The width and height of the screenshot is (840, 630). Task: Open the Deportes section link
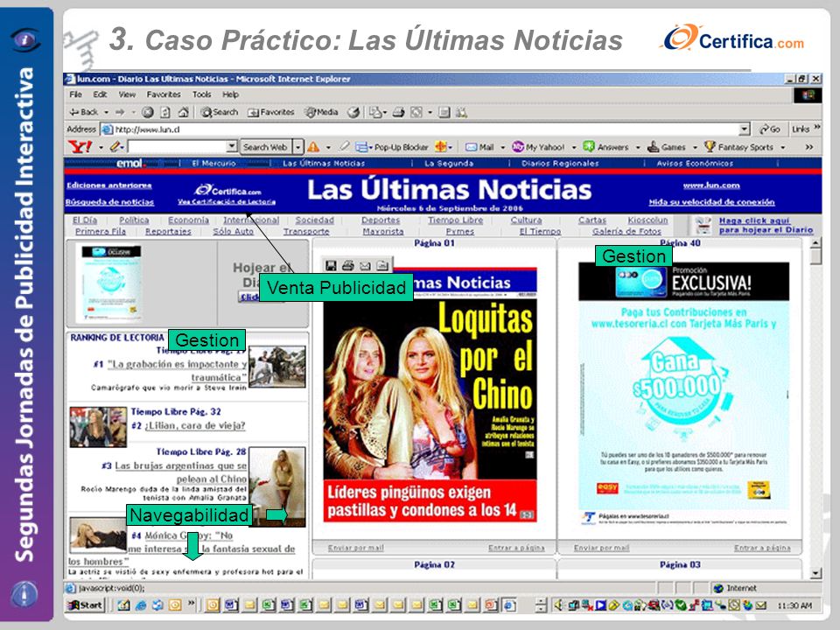point(381,220)
